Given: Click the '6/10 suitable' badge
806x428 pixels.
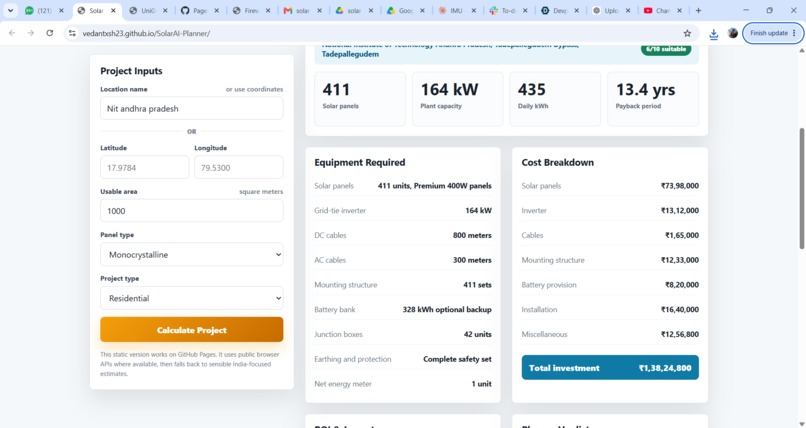Looking at the screenshot, I should 666,49.
